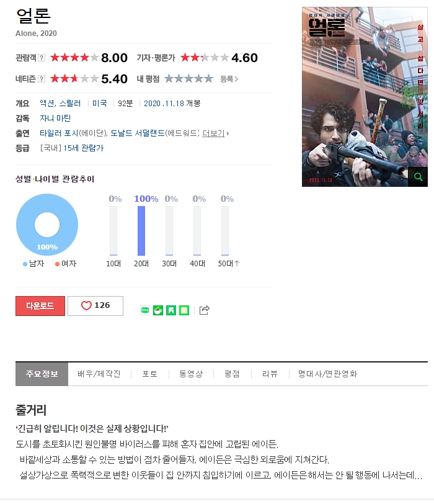
Task: Expand cast list with 더보기
Action: (215, 133)
